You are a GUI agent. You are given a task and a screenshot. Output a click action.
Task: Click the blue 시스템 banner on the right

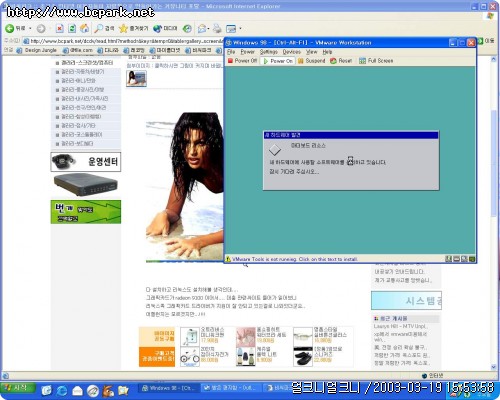[x=406, y=300]
